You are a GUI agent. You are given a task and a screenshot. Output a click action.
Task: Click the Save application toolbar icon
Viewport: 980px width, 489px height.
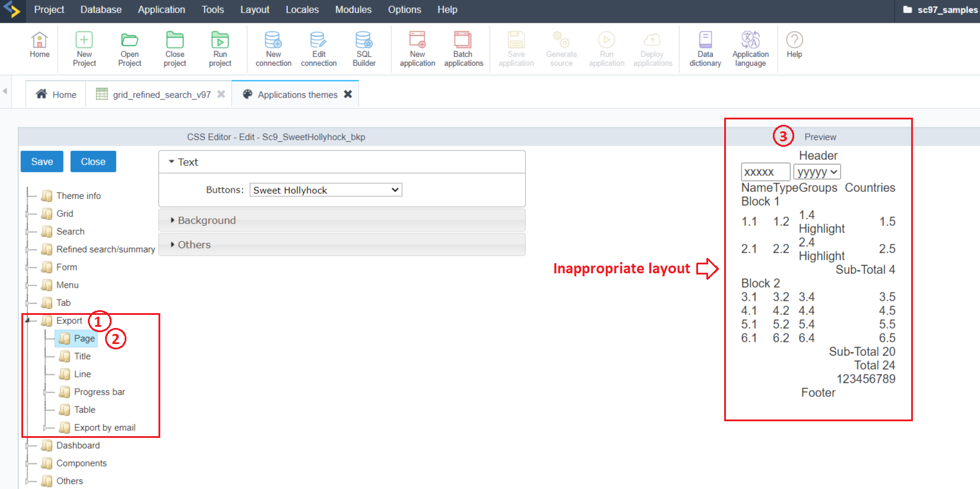(x=516, y=49)
